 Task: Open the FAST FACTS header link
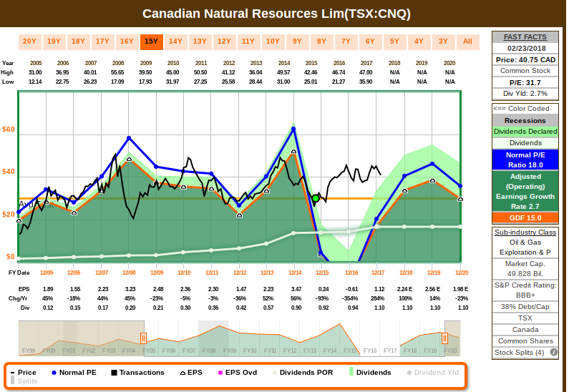click(x=525, y=37)
